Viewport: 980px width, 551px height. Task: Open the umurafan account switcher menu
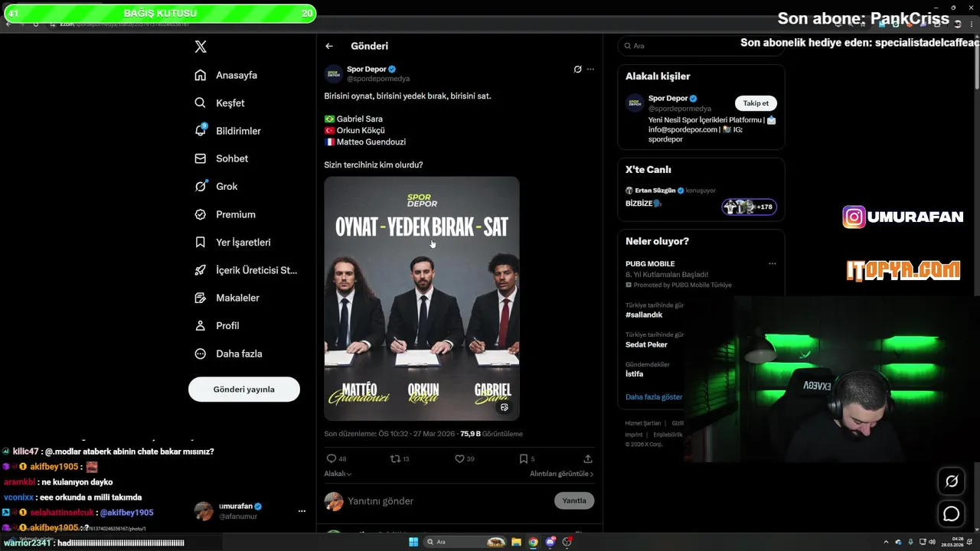302,510
